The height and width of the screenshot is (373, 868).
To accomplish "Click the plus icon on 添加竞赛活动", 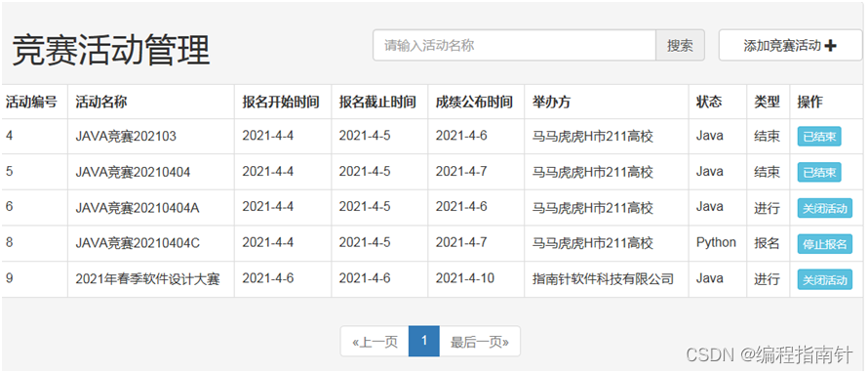I will (x=830, y=46).
